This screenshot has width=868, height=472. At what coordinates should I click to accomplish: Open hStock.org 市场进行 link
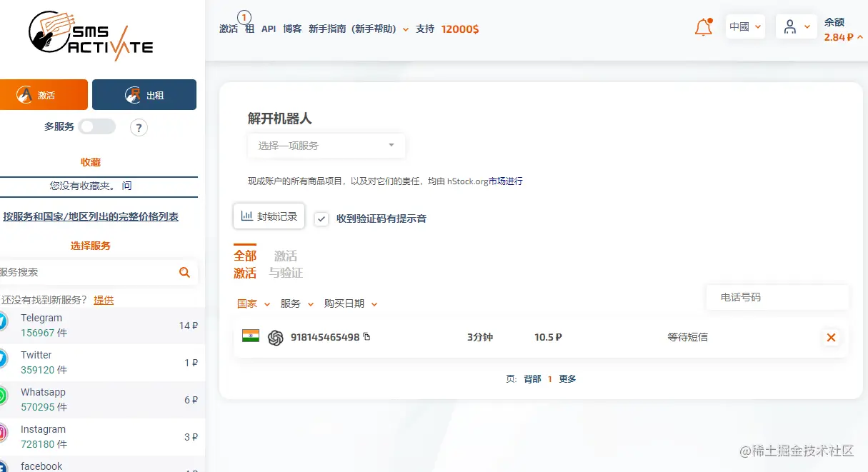[x=506, y=181]
